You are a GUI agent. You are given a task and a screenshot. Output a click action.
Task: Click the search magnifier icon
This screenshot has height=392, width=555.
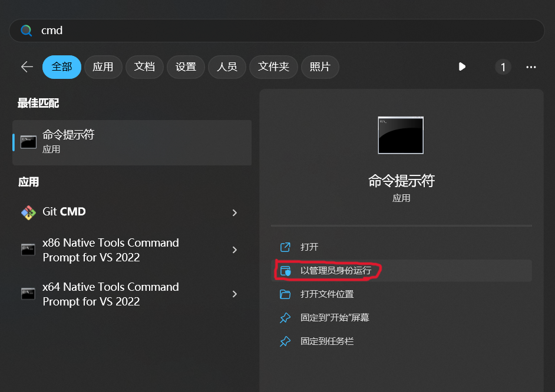pos(26,31)
